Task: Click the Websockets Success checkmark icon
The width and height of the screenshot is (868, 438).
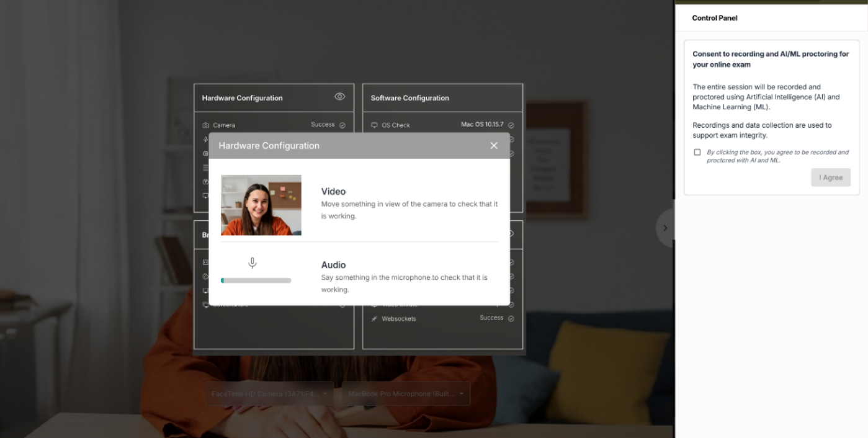Action: (511, 318)
